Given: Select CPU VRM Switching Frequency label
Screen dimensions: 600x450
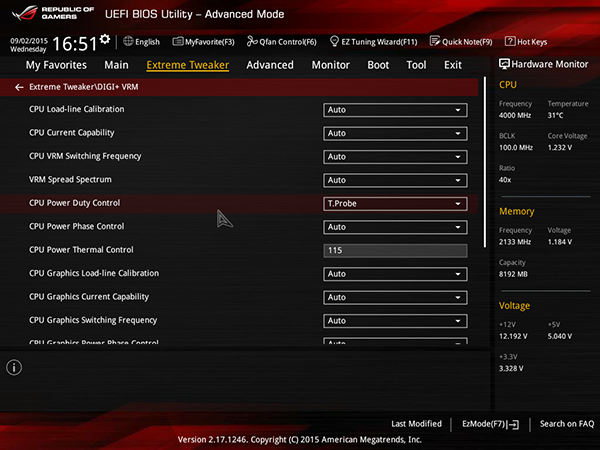Looking at the screenshot, I should pos(85,156).
